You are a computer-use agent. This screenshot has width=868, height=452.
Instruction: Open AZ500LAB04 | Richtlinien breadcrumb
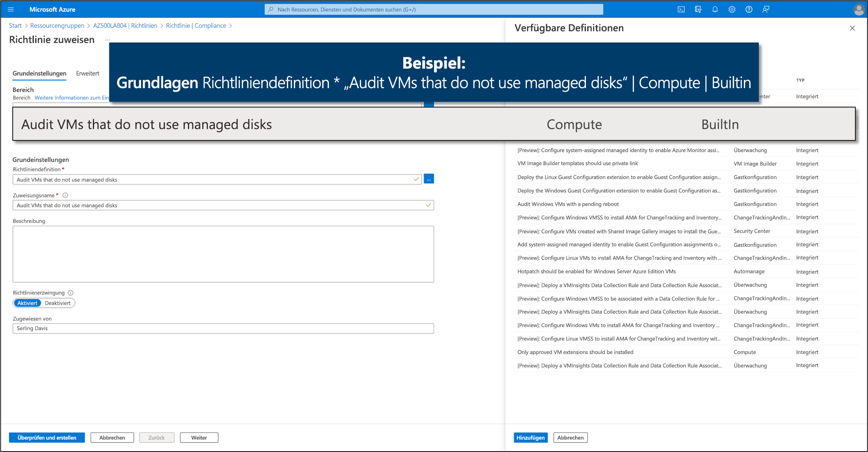[x=125, y=26]
